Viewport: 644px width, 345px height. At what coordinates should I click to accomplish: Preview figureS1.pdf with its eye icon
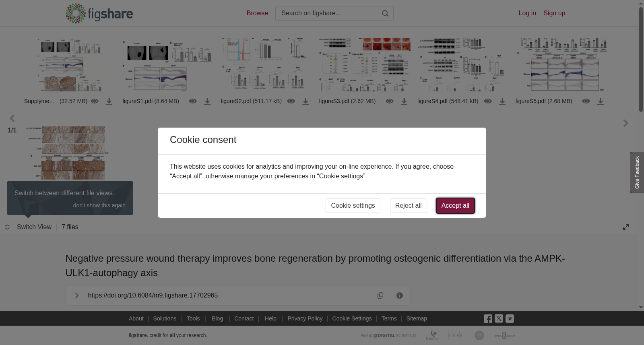click(193, 101)
